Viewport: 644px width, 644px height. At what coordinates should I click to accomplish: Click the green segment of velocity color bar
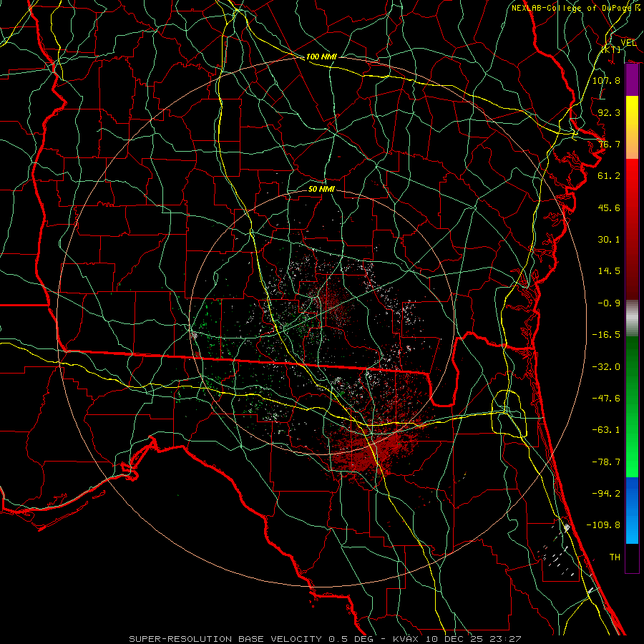632,406
